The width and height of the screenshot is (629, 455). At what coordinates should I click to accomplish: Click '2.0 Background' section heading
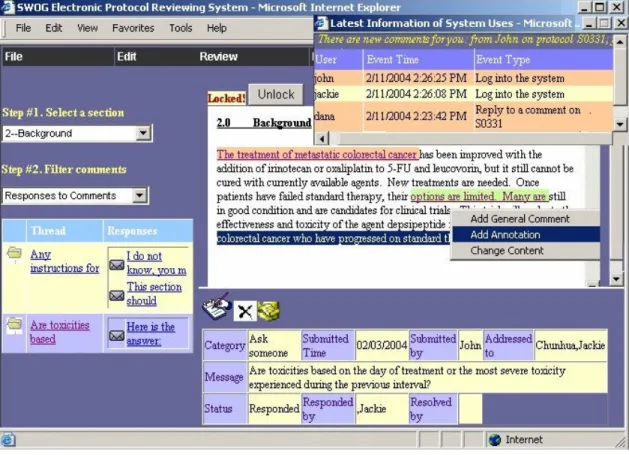pos(264,123)
